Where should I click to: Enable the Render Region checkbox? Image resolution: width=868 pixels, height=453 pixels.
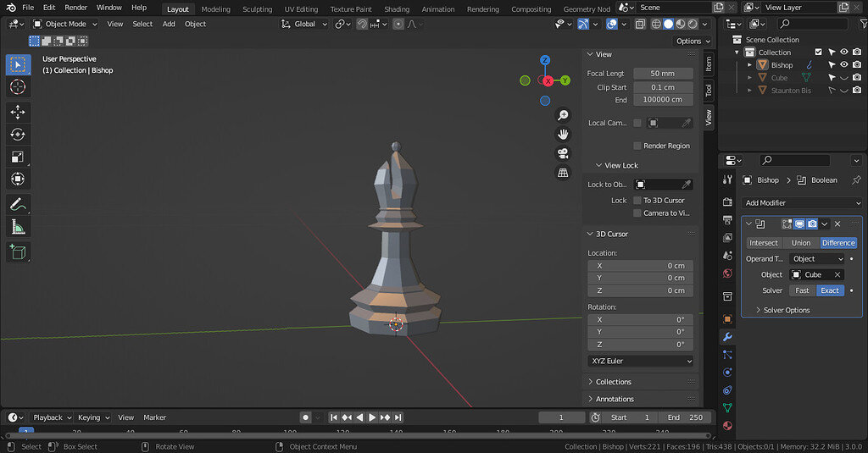pos(637,146)
